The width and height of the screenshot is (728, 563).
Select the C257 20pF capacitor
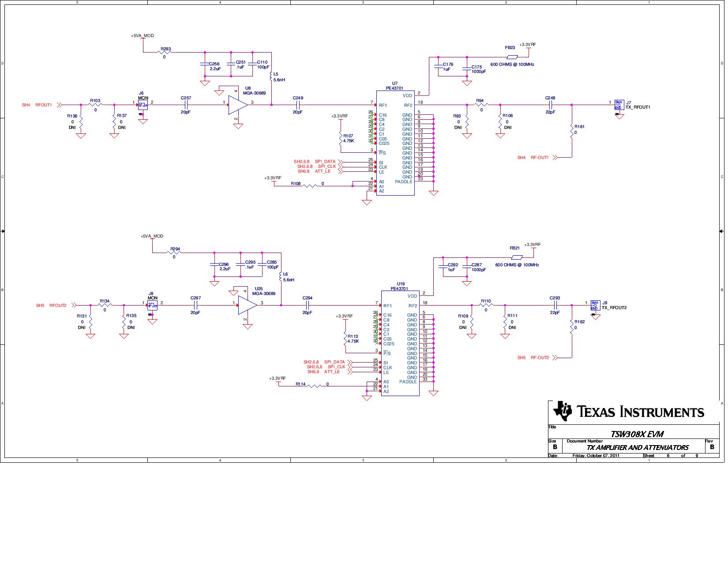[x=186, y=105]
